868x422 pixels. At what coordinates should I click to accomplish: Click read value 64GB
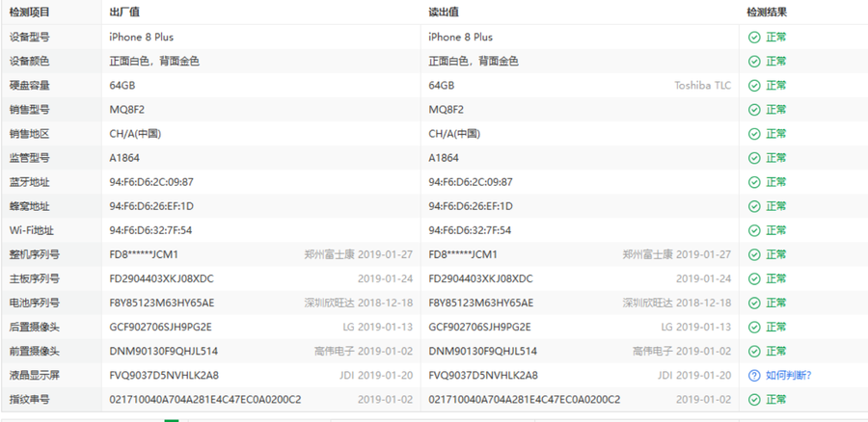click(441, 86)
